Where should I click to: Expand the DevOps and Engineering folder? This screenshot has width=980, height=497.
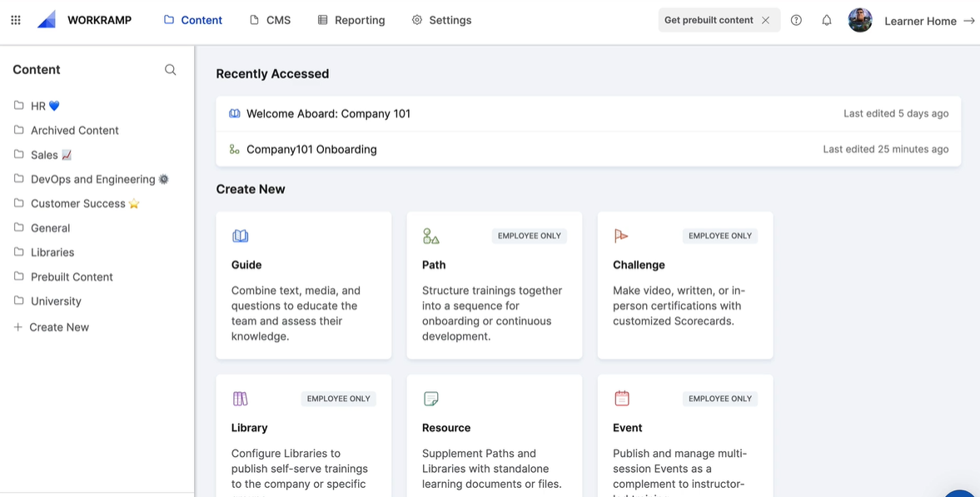click(x=92, y=180)
